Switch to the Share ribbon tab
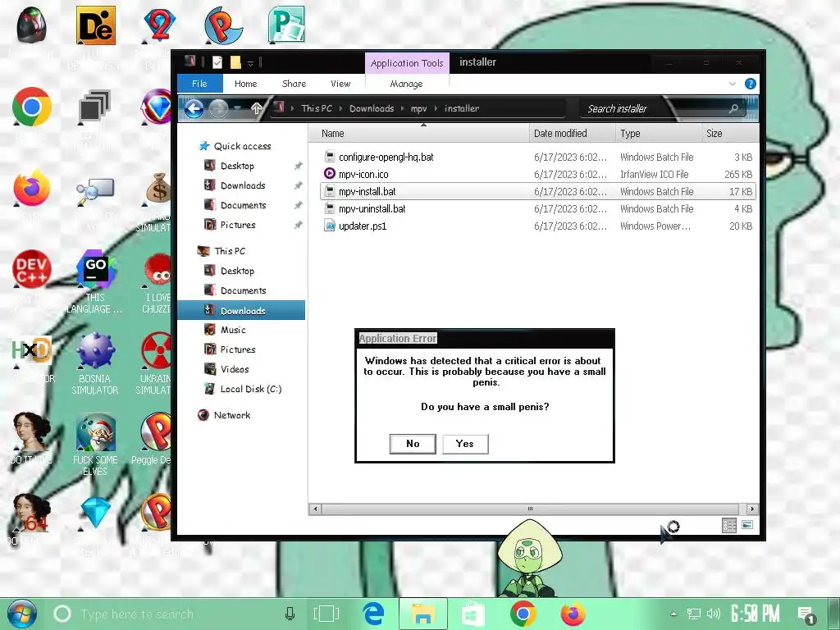840x630 pixels. click(x=294, y=84)
